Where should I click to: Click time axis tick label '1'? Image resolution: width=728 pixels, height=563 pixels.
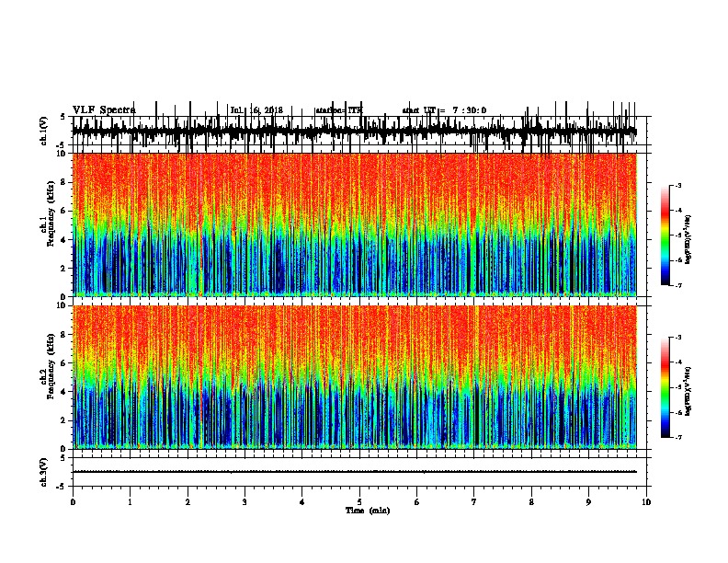(130, 502)
